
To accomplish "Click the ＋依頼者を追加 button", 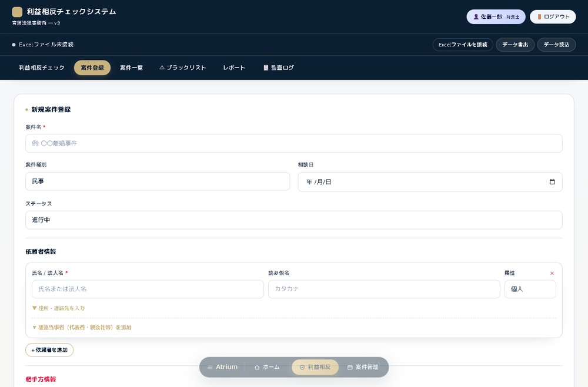I will click(49, 350).
